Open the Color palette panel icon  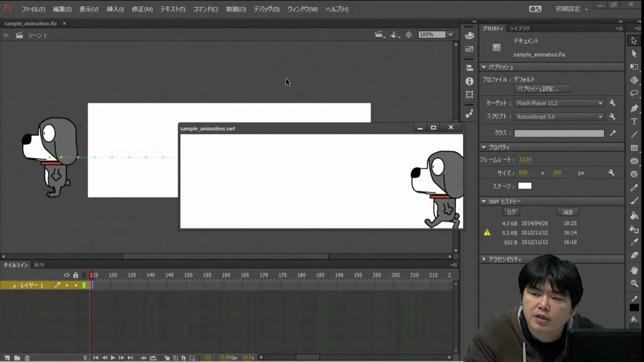(x=469, y=36)
